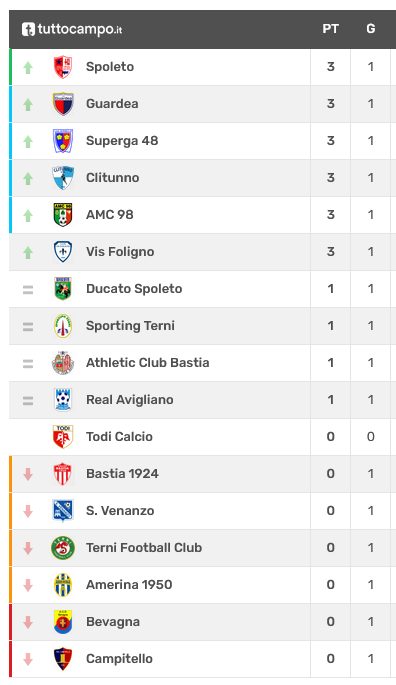Open Vis Foligno team page
Viewport: 396px width, 685px height.
pyautogui.click(x=120, y=252)
